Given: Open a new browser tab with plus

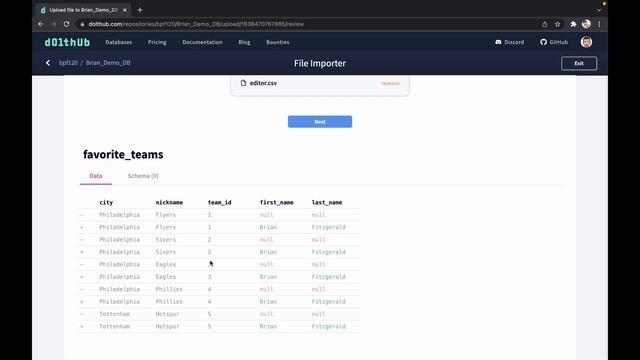Looking at the screenshot, I should tap(140, 10).
